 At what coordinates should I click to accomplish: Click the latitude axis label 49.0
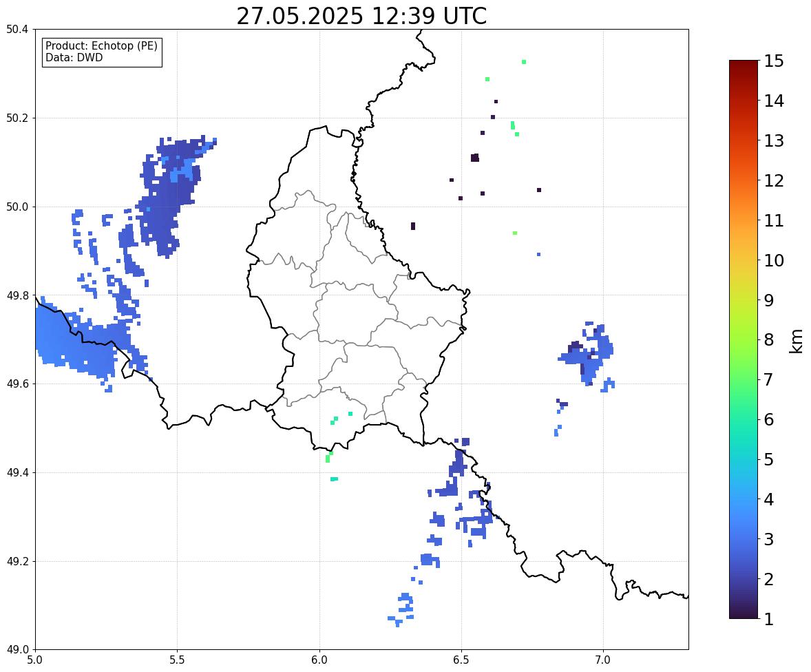[17, 650]
